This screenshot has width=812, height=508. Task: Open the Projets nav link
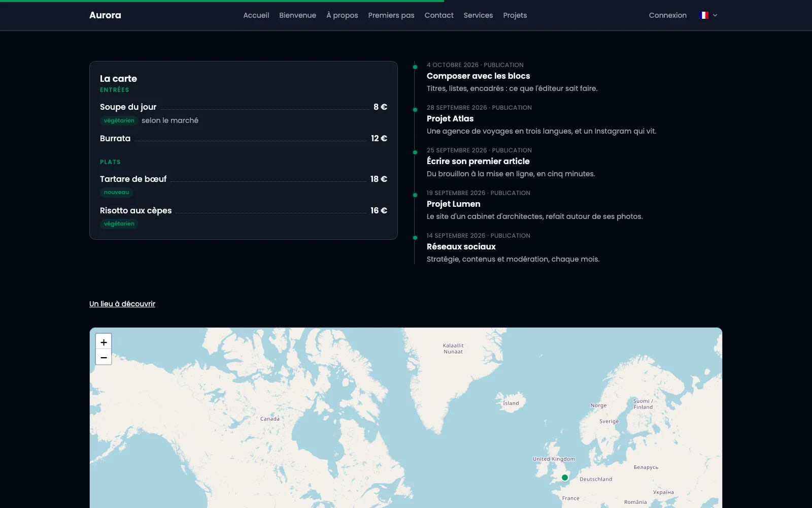click(515, 15)
